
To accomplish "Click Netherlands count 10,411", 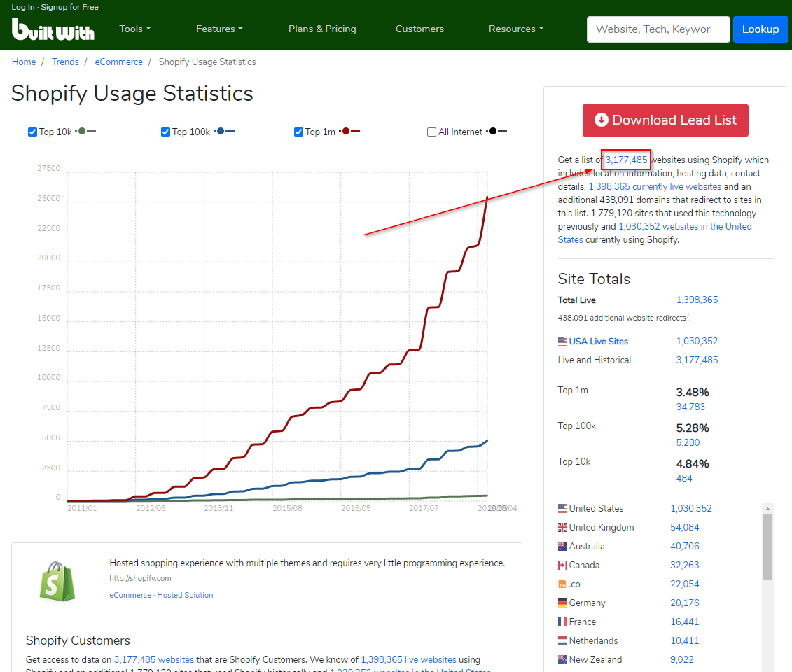I will 685,640.
